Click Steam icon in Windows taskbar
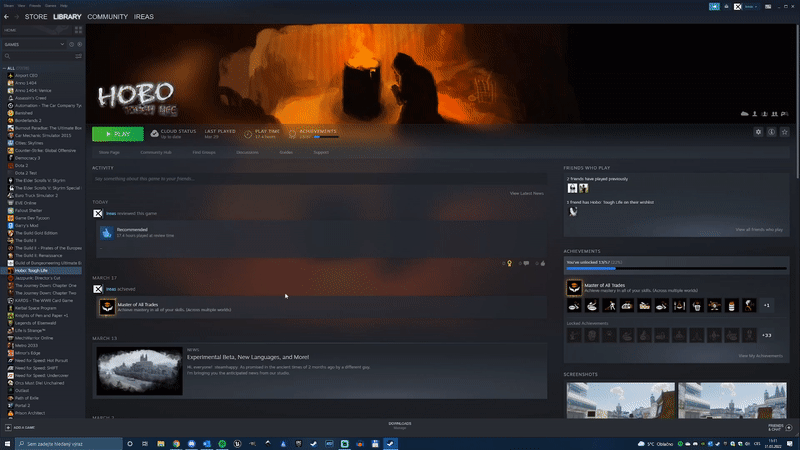The image size is (800, 450). tap(390, 444)
